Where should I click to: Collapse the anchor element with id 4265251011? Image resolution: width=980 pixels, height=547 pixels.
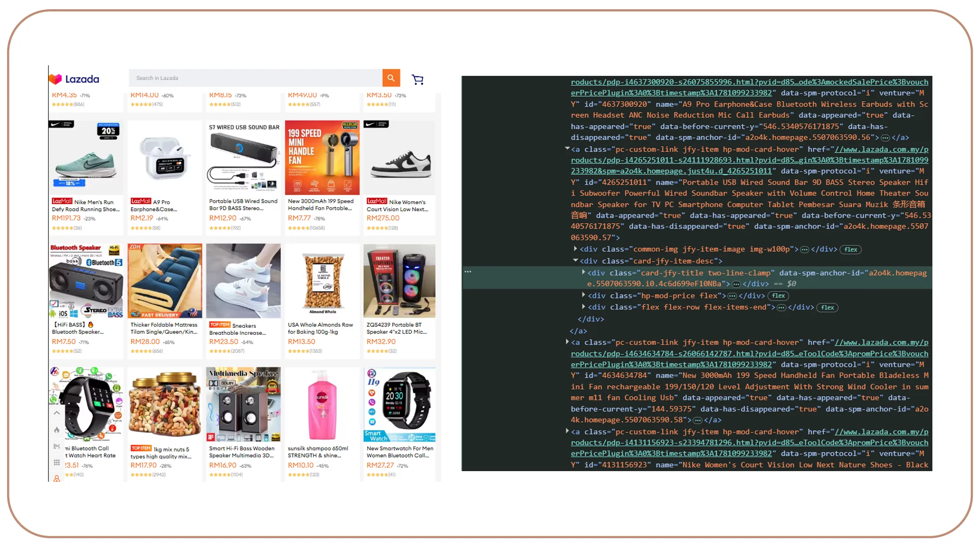(567, 149)
